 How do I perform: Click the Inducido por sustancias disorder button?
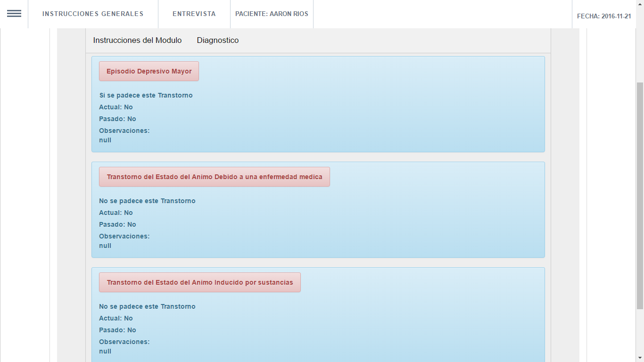pos(199,282)
